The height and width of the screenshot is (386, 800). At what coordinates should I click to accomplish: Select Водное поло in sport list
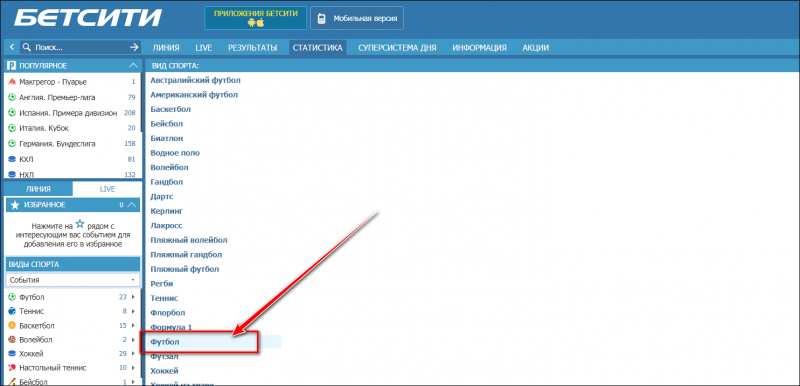click(175, 153)
